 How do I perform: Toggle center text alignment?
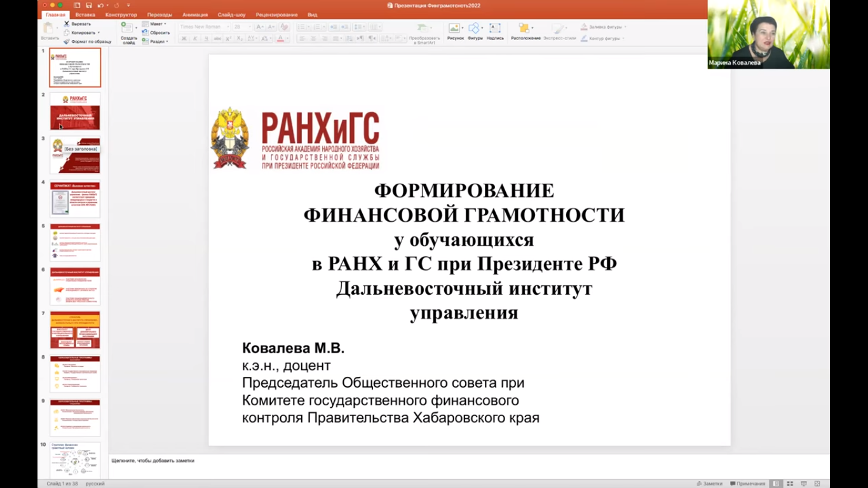[x=313, y=38]
